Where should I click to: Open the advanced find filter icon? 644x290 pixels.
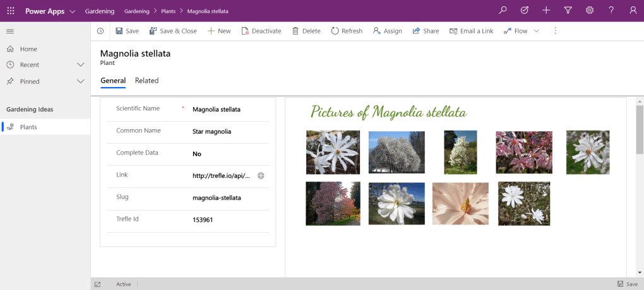click(x=568, y=11)
